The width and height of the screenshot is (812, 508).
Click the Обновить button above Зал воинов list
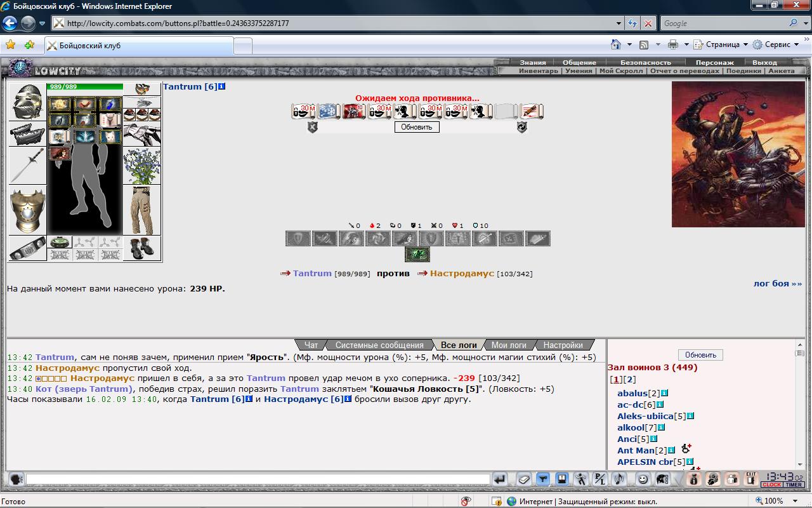700,355
